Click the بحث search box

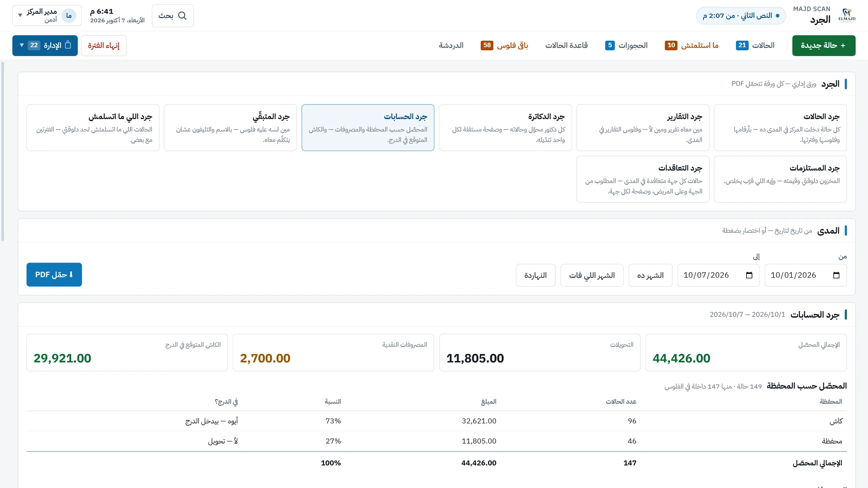[x=173, y=16]
